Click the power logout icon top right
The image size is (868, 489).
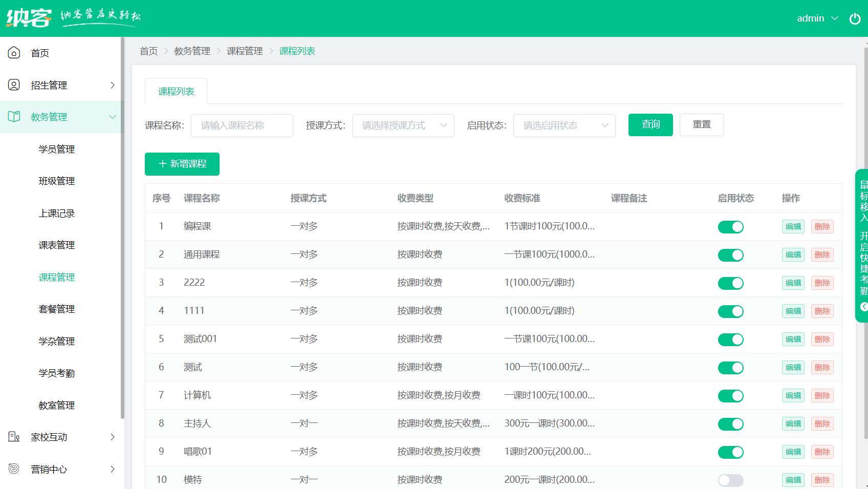point(854,18)
